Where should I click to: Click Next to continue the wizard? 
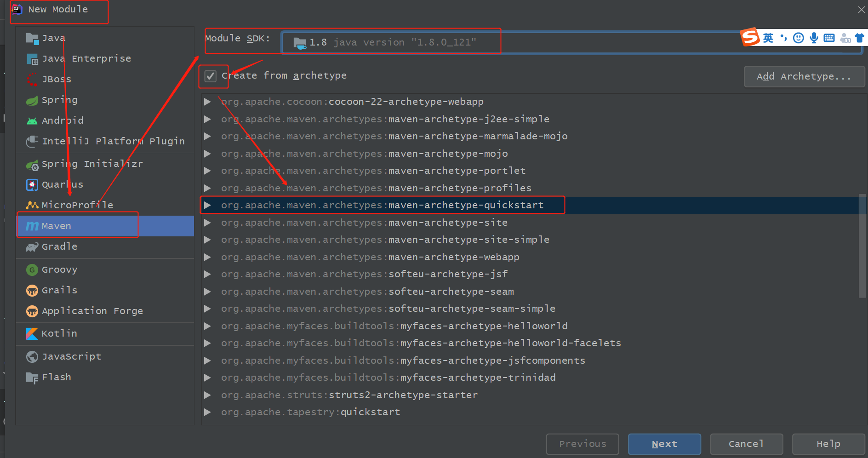664,444
